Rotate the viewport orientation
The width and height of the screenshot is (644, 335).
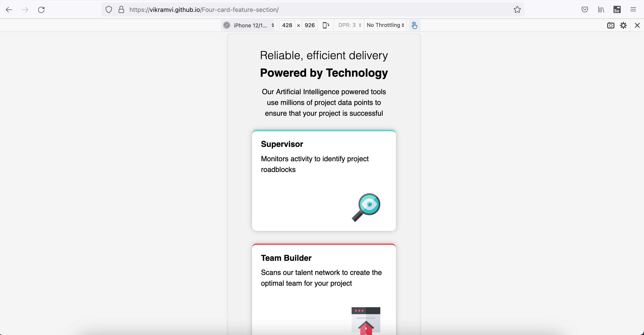click(326, 25)
